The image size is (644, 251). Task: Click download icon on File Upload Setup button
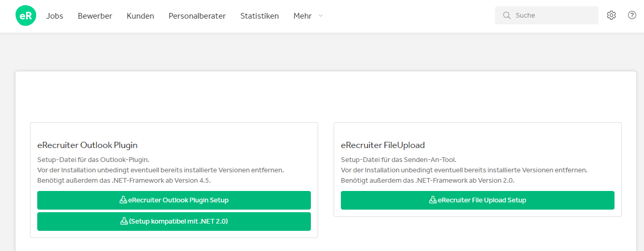pyautogui.click(x=433, y=200)
